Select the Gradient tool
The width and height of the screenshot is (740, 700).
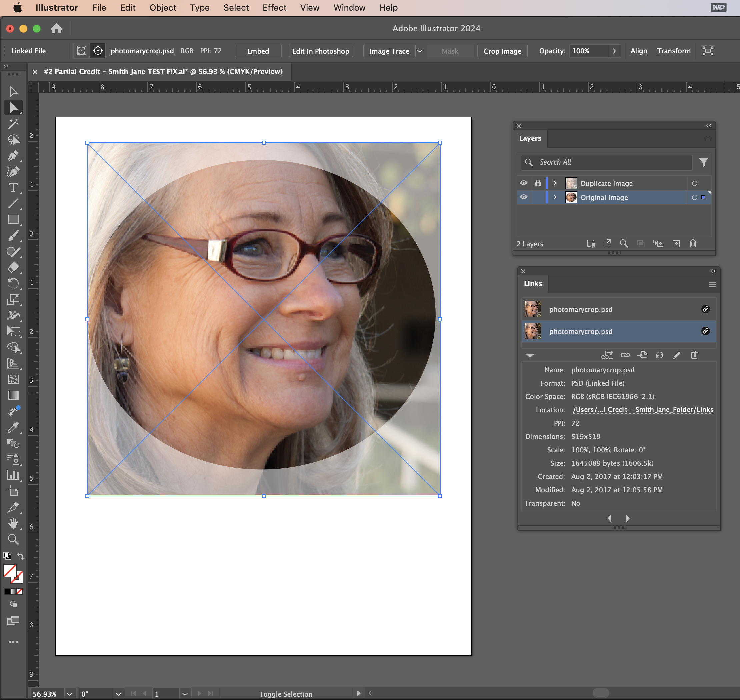(13, 395)
